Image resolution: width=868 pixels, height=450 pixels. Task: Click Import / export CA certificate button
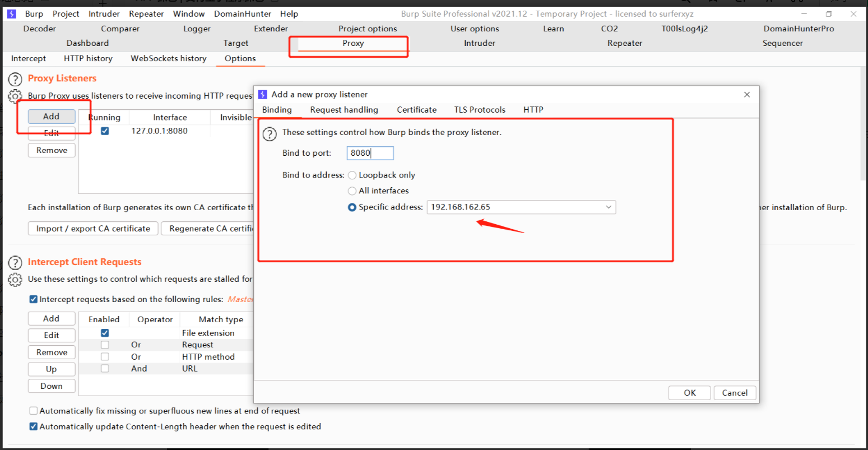(x=93, y=229)
